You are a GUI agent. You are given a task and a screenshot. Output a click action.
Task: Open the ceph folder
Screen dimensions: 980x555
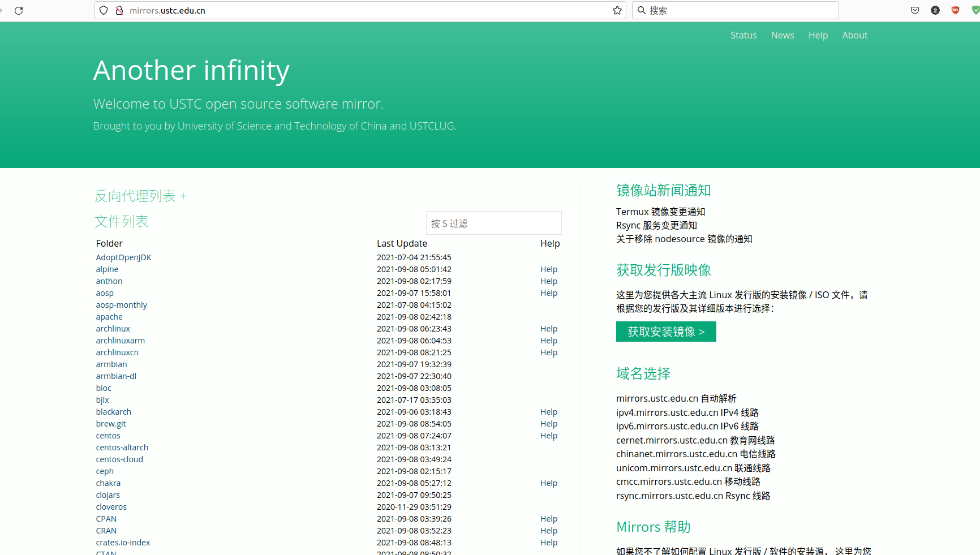[x=105, y=471]
